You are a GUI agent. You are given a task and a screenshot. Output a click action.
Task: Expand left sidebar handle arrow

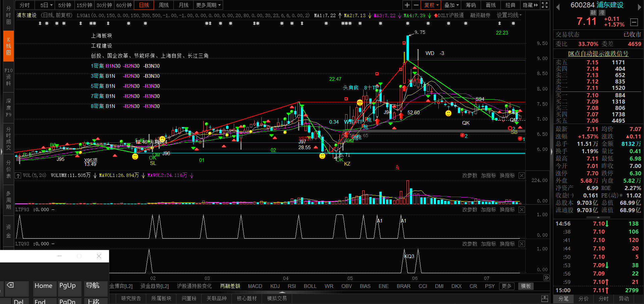pyautogui.click(x=1, y=152)
